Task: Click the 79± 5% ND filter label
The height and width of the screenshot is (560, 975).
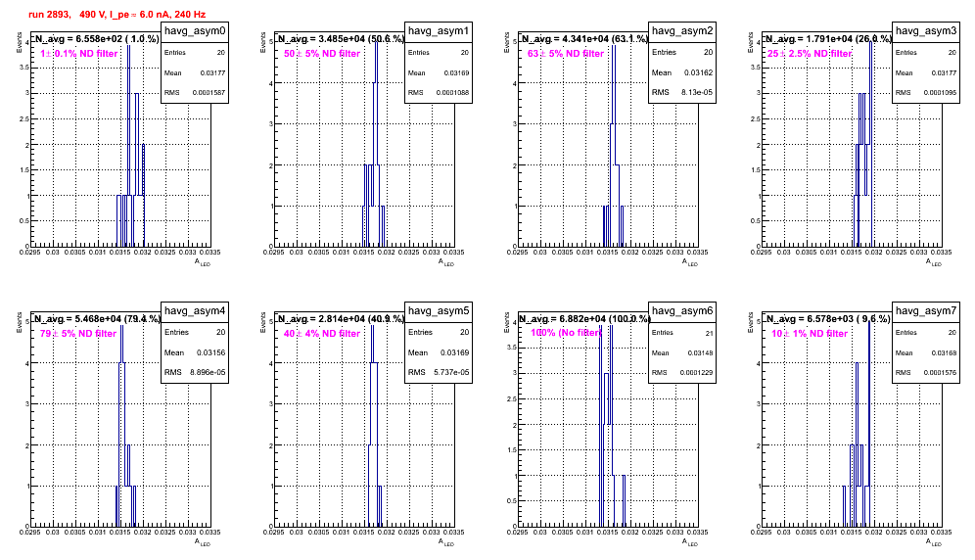Action: pos(78,334)
